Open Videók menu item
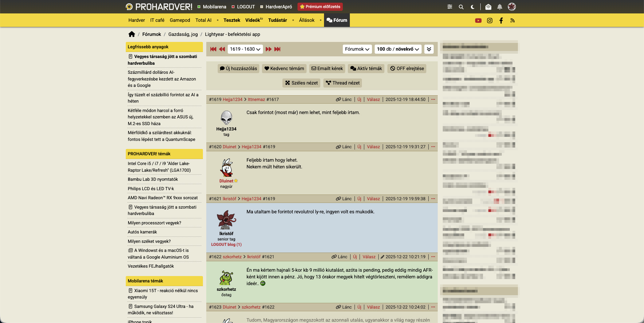This screenshot has width=644, height=323. coord(254,20)
